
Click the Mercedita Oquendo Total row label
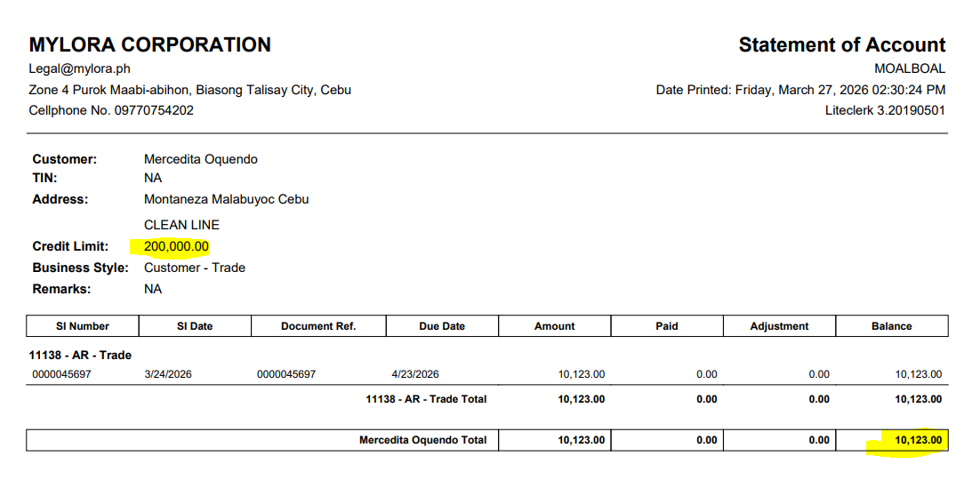[422, 440]
